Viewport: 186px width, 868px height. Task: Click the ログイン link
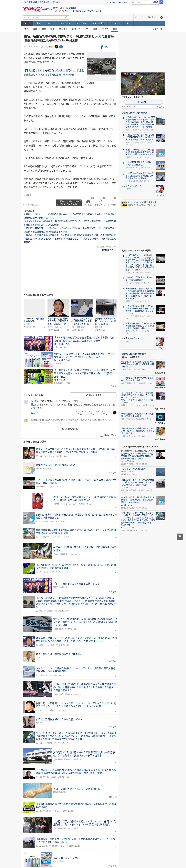coord(57,11)
